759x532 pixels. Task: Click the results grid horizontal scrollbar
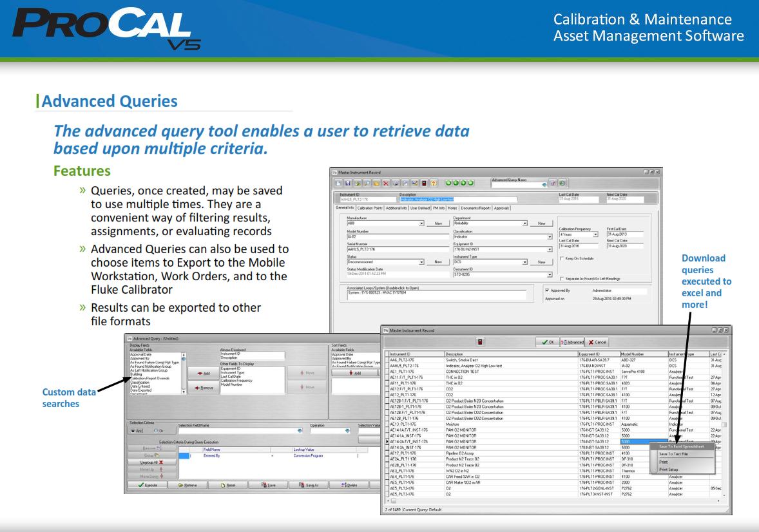(x=554, y=500)
